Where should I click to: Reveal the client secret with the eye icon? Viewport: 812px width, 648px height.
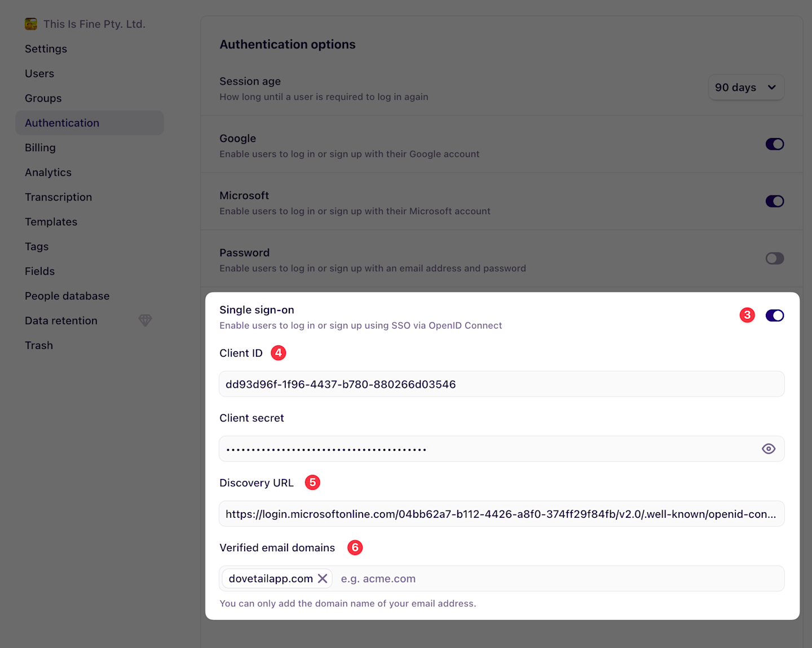[x=769, y=449]
